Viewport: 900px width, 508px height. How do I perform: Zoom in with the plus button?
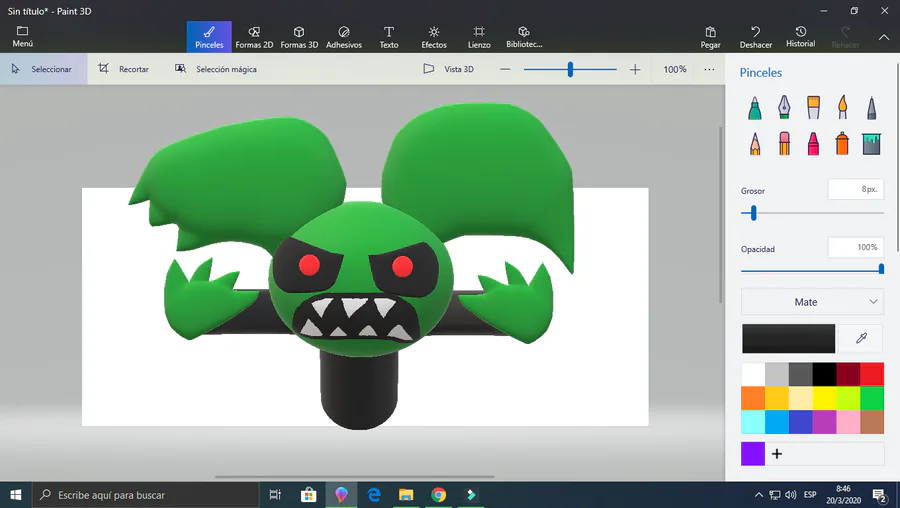[635, 69]
